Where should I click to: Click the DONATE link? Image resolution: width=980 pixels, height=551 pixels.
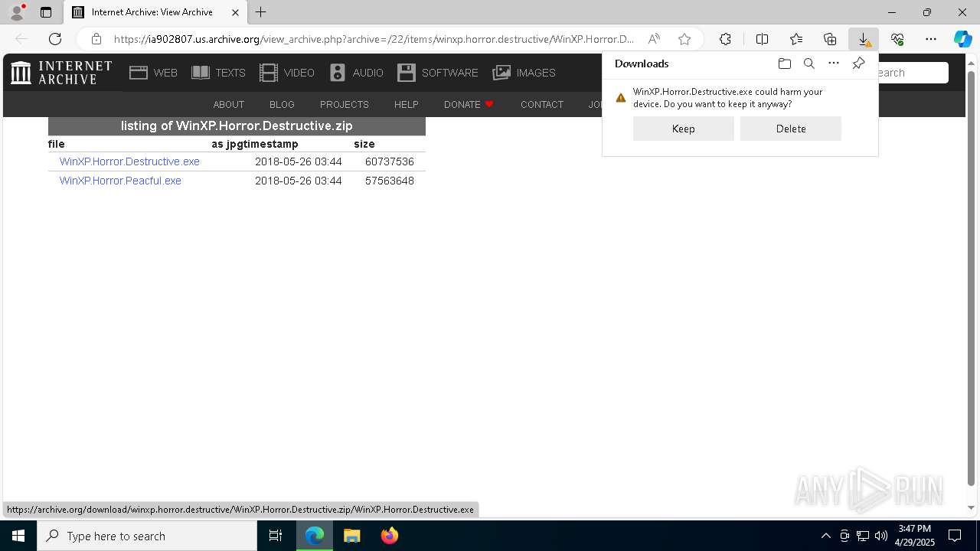tap(469, 105)
